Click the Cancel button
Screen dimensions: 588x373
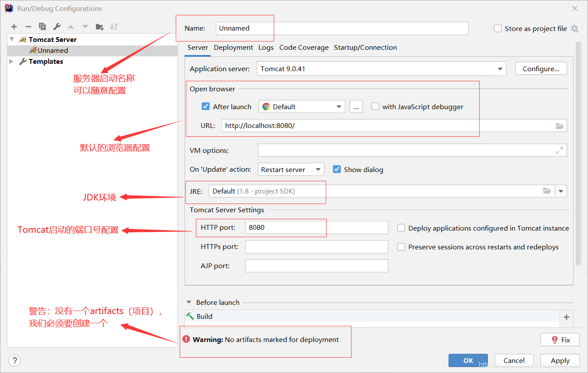coord(514,360)
